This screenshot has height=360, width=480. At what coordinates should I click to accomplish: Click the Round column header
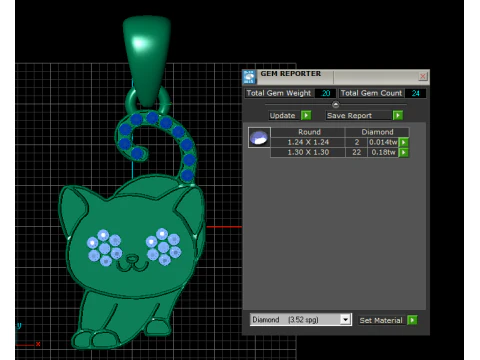pos(308,132)
